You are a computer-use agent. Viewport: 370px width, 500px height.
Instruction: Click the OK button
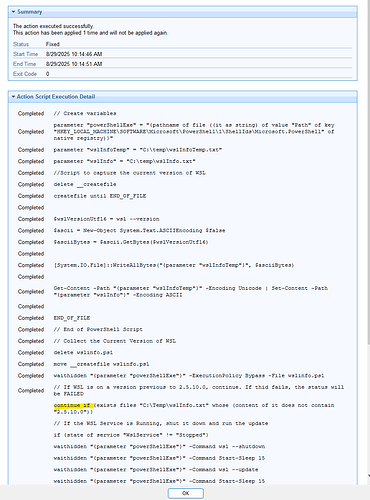pyautogui.click(x=186, y=493)
